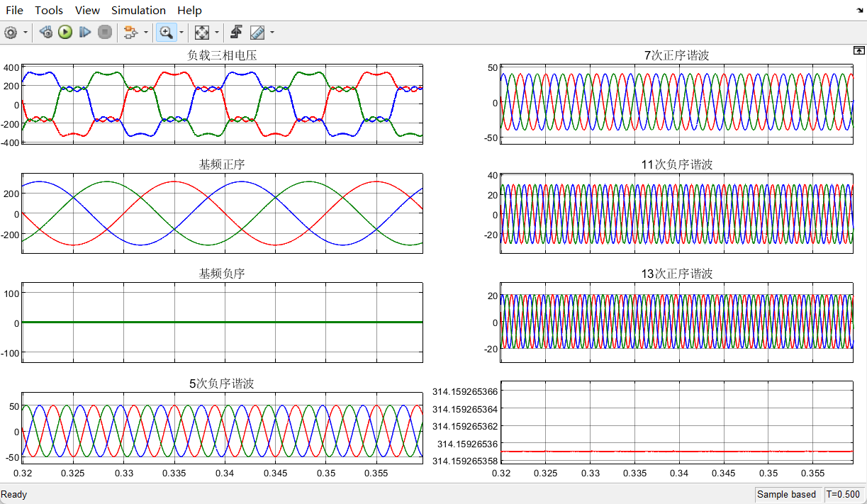The height and width of the screenshot is (504, 867).
Task: Expand the scale axes dropdown arrow
Action: [x=217, y=32]
